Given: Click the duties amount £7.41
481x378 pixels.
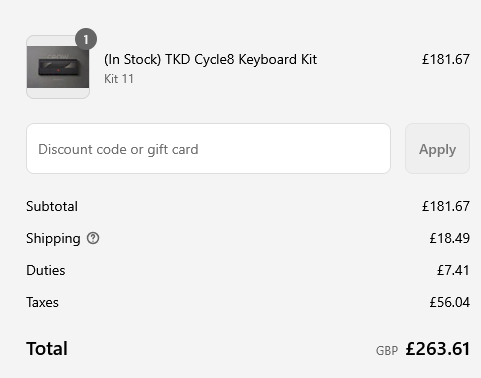Looking at the screenshot, I should [453, 270].
